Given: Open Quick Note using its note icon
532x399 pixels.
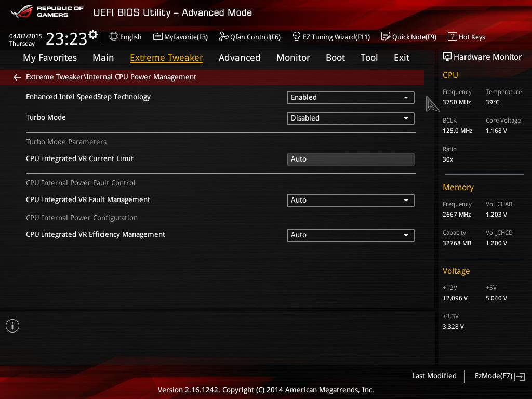Looking at the screenshot, I should (x=386, y=36).
